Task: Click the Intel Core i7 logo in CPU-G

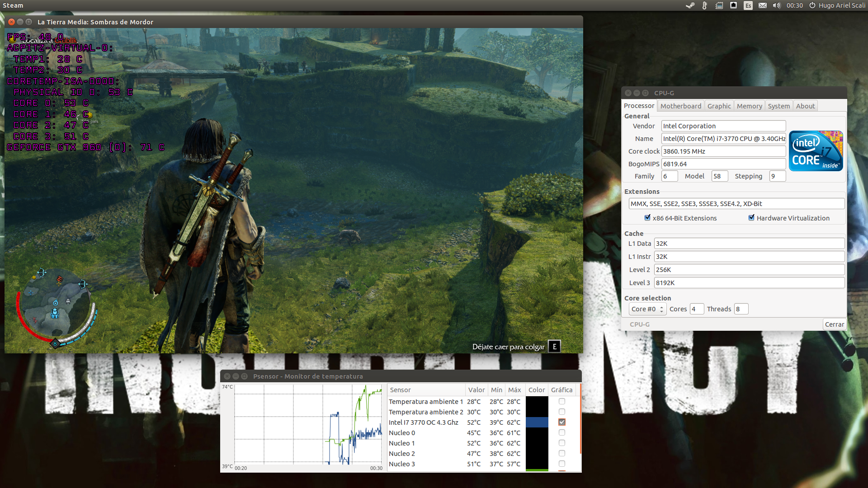Action: 816,151
